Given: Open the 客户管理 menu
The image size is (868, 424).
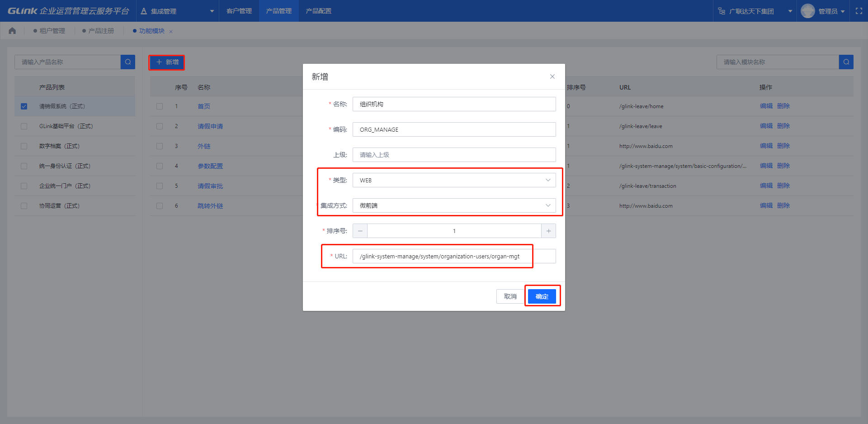Looking at the screenshot, I should [239, 11].
